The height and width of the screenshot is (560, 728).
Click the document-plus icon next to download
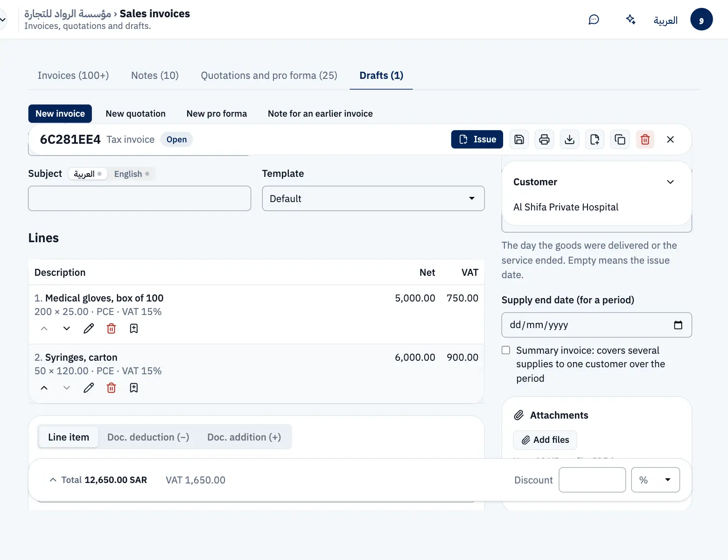595,140
